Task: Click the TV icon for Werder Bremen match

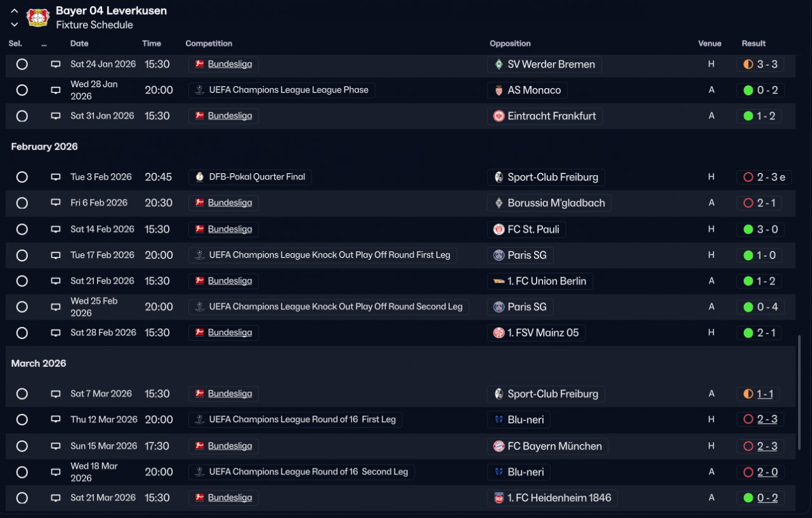Action: point(56,64)
